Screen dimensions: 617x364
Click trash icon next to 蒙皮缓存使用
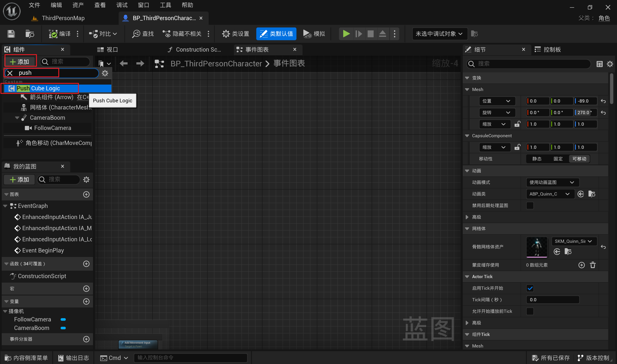593,265
